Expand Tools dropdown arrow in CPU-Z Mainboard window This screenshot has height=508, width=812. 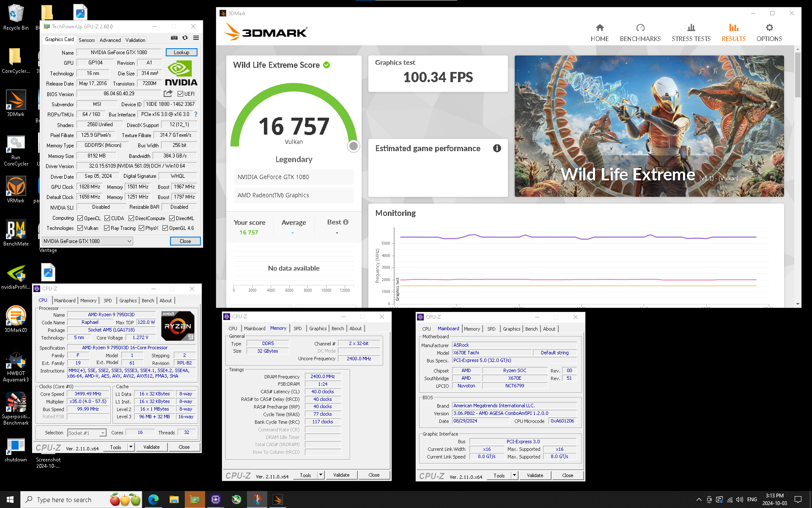click(514, 475)
